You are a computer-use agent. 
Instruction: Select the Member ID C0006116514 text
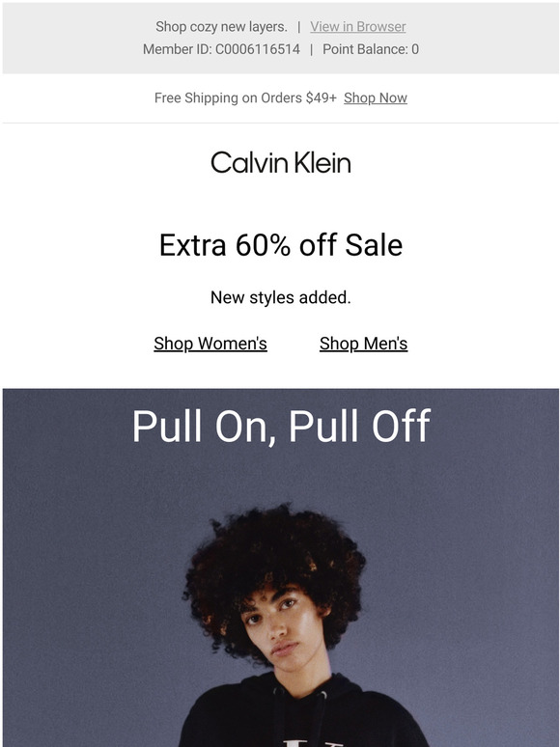[x=221, y=49]
